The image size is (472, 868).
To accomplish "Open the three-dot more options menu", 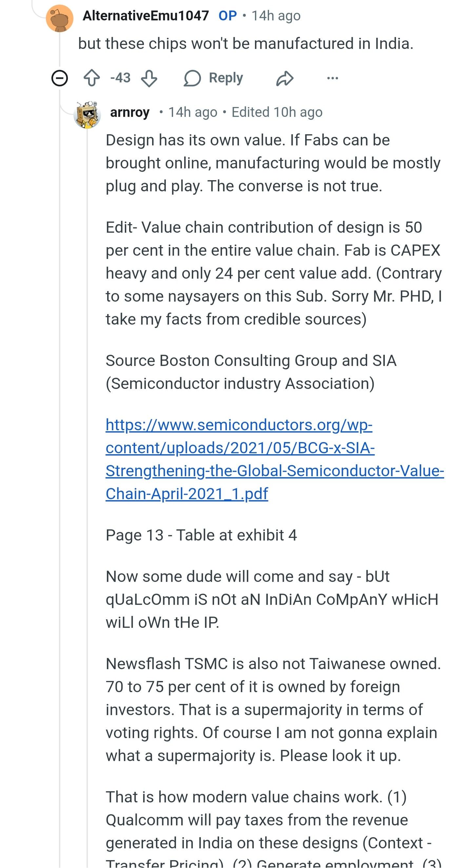I will pyautogui.click(x=332, y=78).
